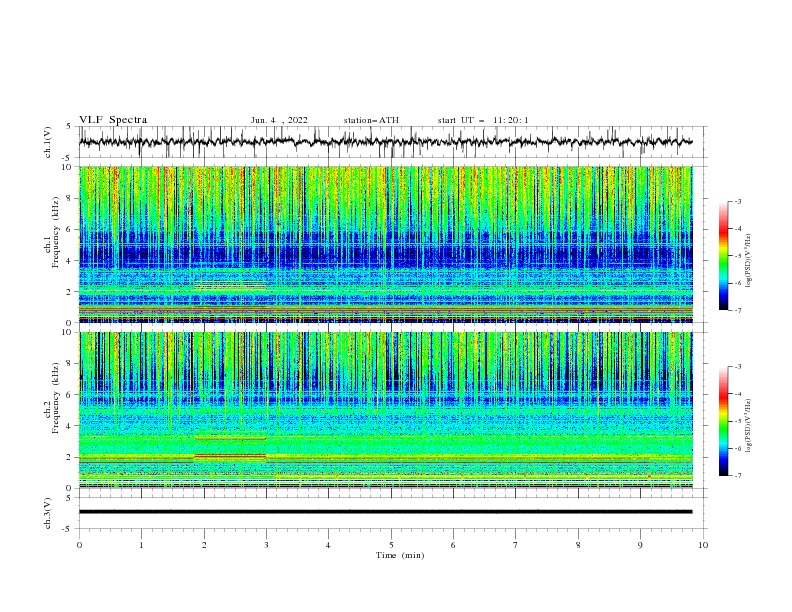Click the "4" tick on the Time axis
792x612 pixels.
click(328, 545)
